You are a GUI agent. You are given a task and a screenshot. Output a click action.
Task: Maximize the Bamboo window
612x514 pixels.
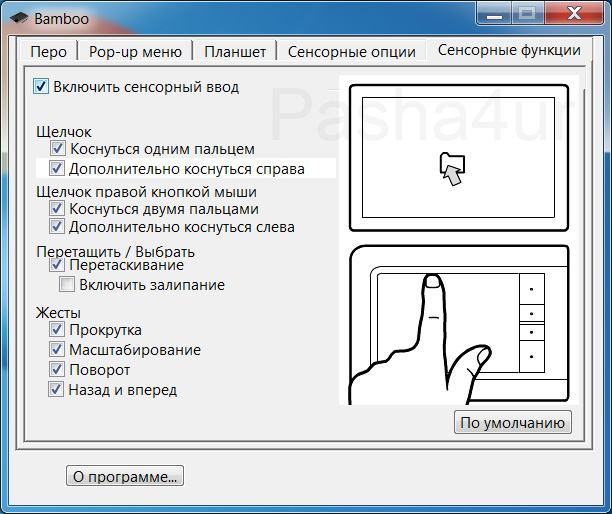coord(527,14)
